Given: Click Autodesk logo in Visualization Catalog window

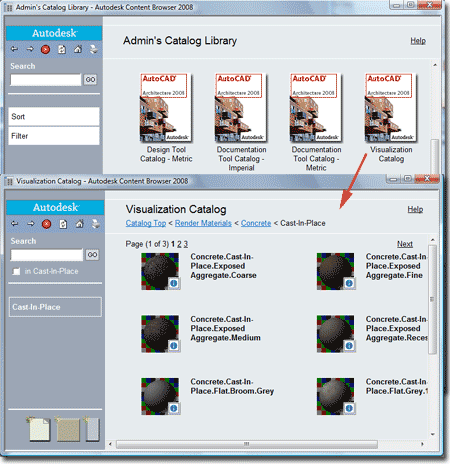Looking at the screenshot, I should tap(55, 207).
